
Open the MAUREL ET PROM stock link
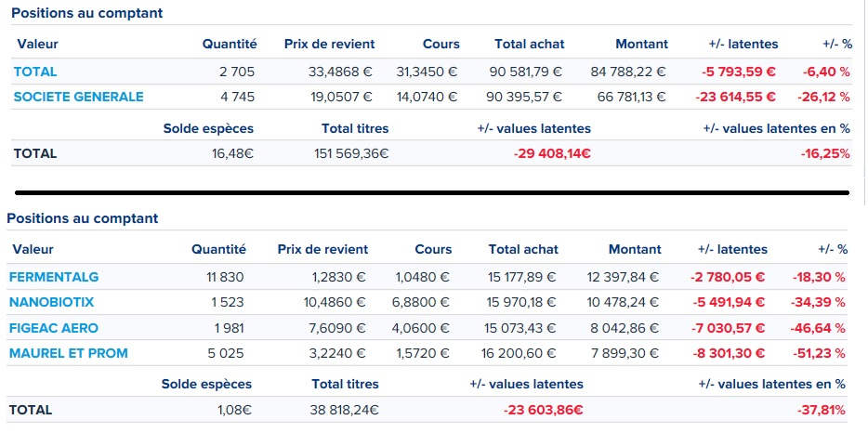click(x=68, y=353)
